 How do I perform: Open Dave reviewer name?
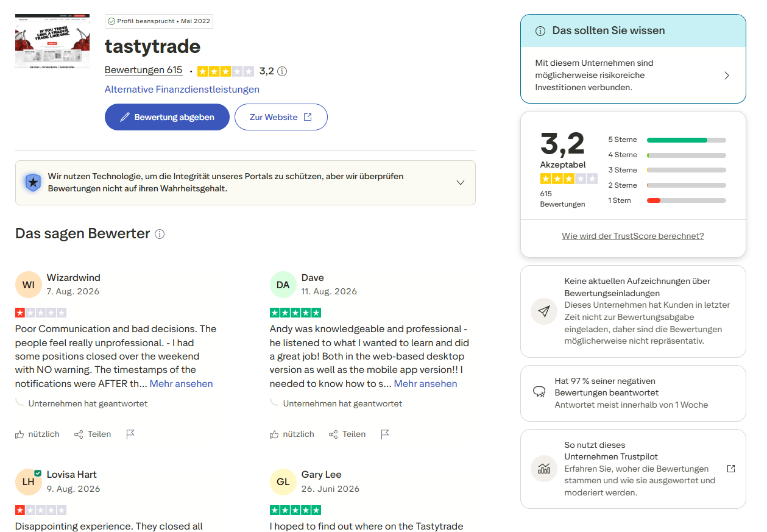coord(313,278)
